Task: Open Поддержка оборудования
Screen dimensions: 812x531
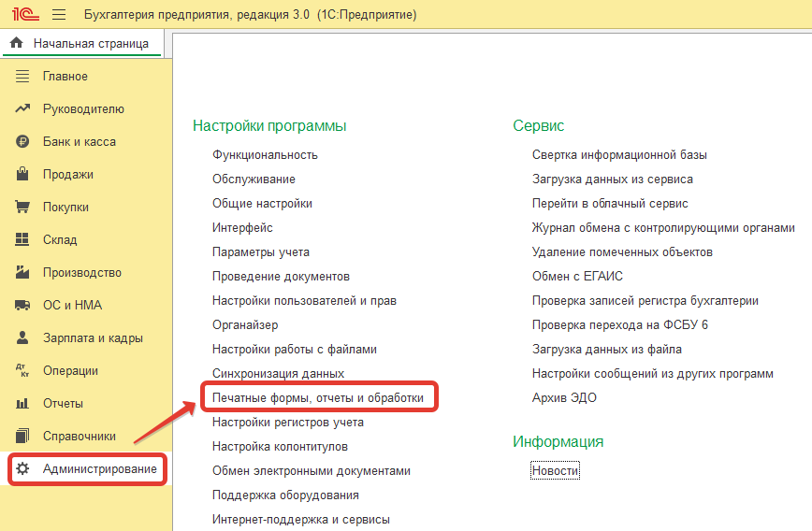Action: coord(285,495)
